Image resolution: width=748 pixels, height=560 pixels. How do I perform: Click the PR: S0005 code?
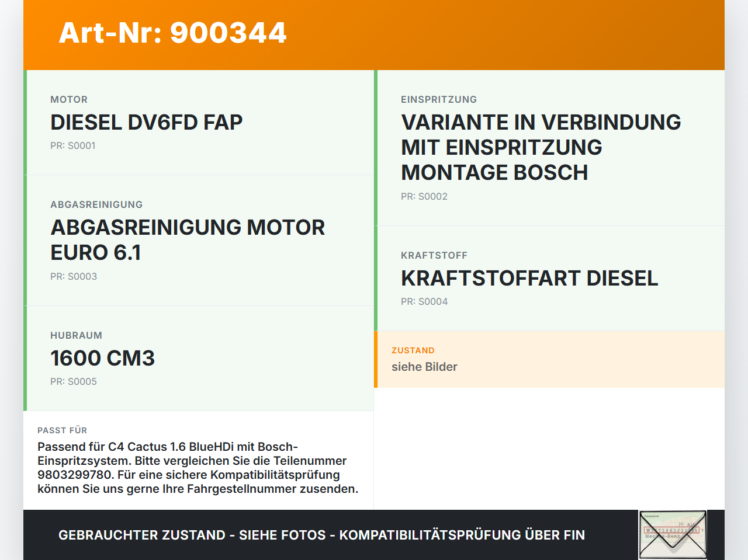click(74, 381)
